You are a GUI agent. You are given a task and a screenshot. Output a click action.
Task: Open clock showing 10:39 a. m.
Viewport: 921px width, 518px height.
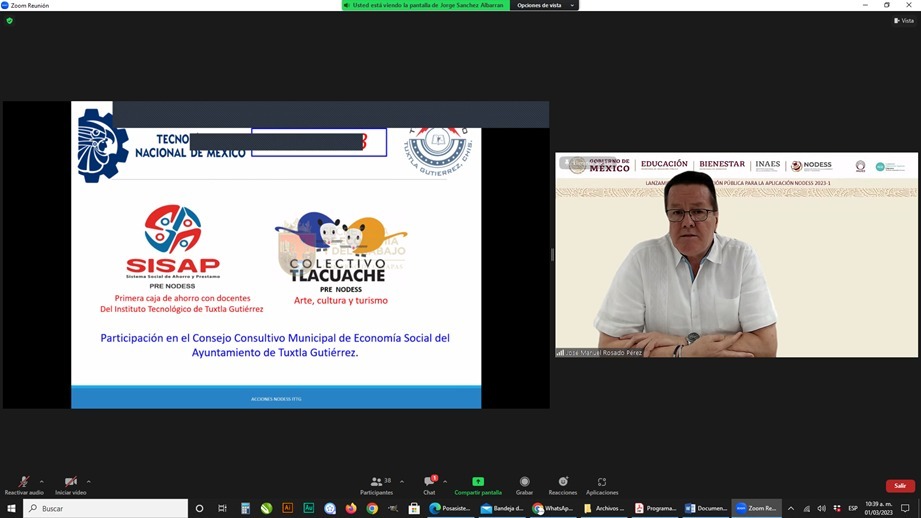(x=878, y=508)
